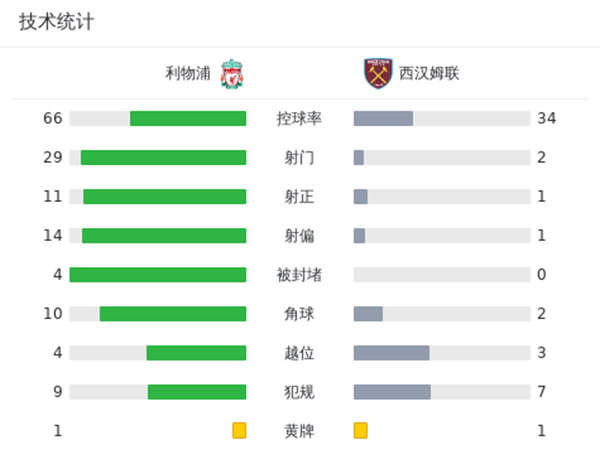
Task: Open the 技术统计 section heading
Action: [x=56, y=21]
